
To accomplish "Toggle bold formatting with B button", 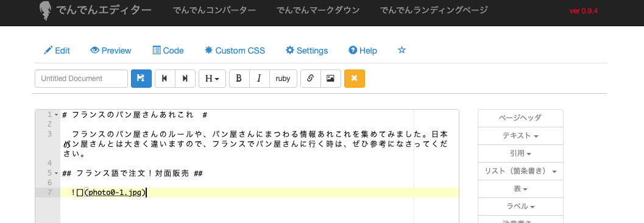I will click(239, 79).
